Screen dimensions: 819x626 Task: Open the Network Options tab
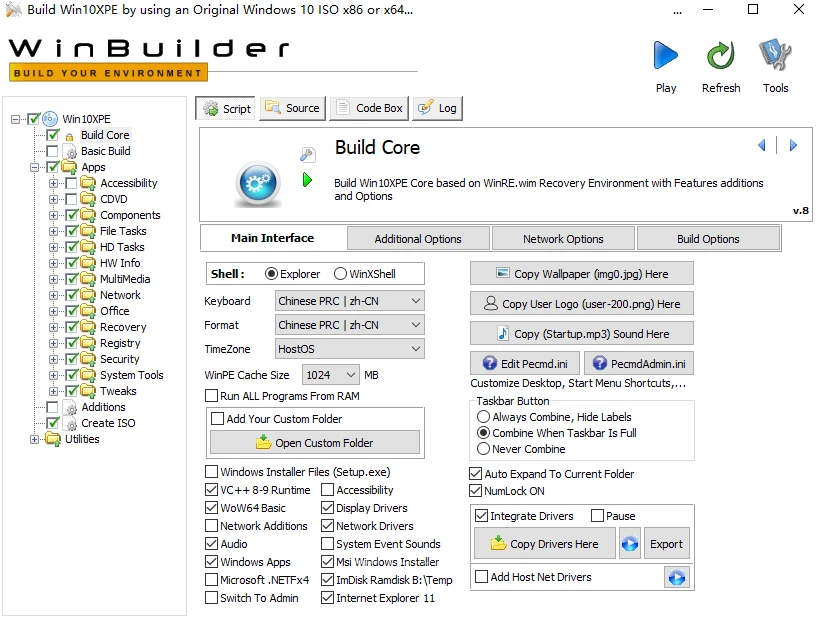pos(563,239)
